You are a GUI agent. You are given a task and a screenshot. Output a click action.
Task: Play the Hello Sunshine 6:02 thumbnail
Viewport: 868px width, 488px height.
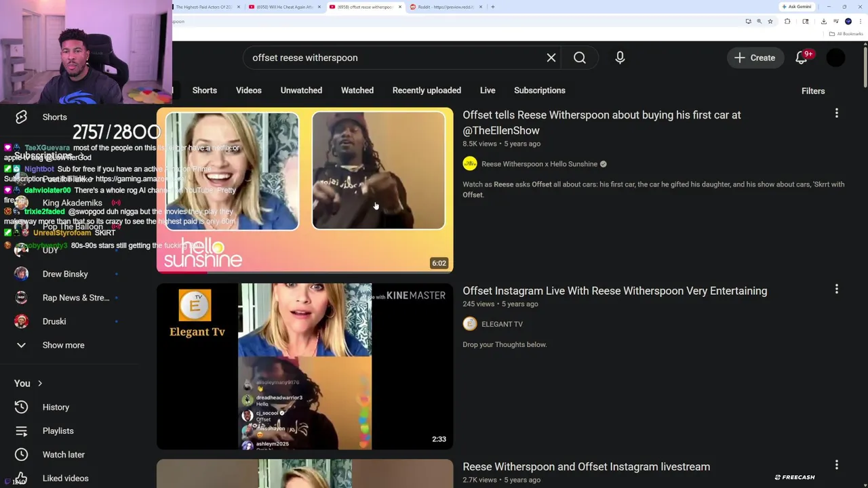(304, 190)
